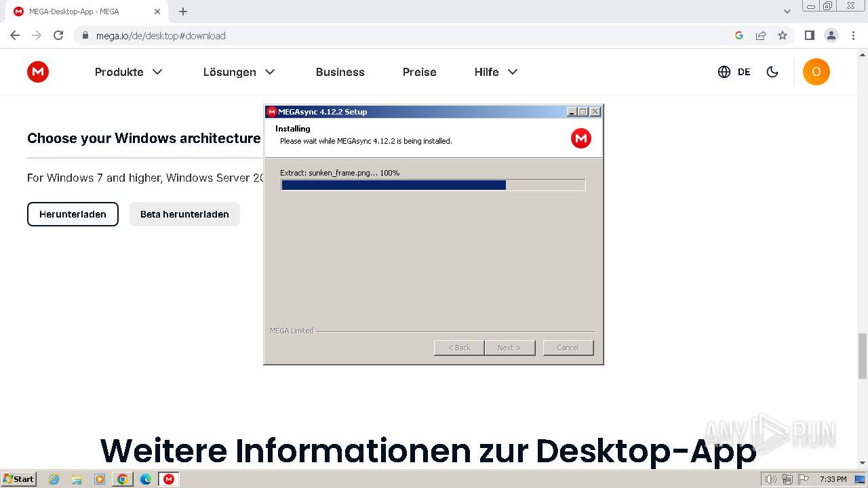This screenshot has width=868, height=488.
Task: Click the network tray icon
Action: point(787,479)
